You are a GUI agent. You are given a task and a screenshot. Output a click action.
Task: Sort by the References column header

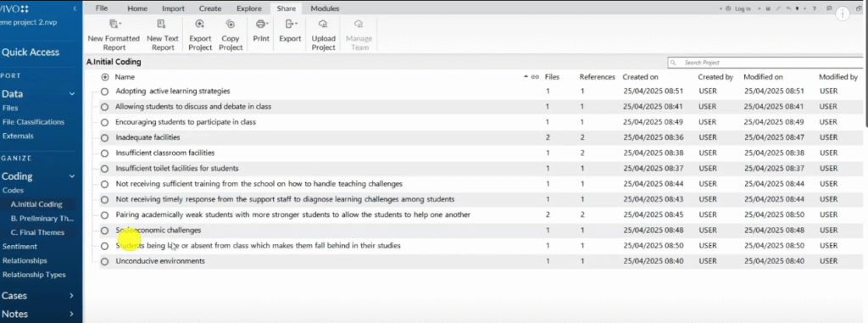[x=598, y=77]
